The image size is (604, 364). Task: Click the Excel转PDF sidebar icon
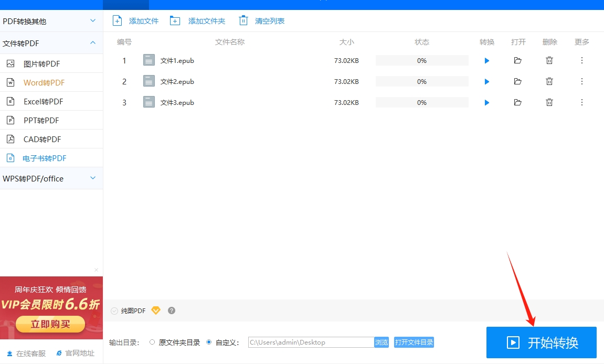(10, 101)
